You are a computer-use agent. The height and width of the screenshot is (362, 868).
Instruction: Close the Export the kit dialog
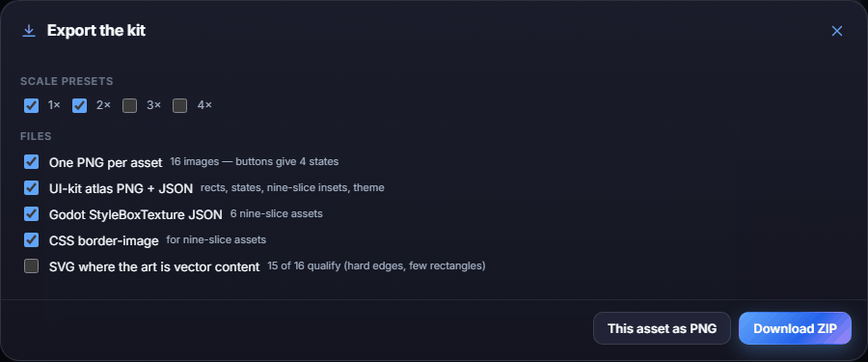(836, 31)
